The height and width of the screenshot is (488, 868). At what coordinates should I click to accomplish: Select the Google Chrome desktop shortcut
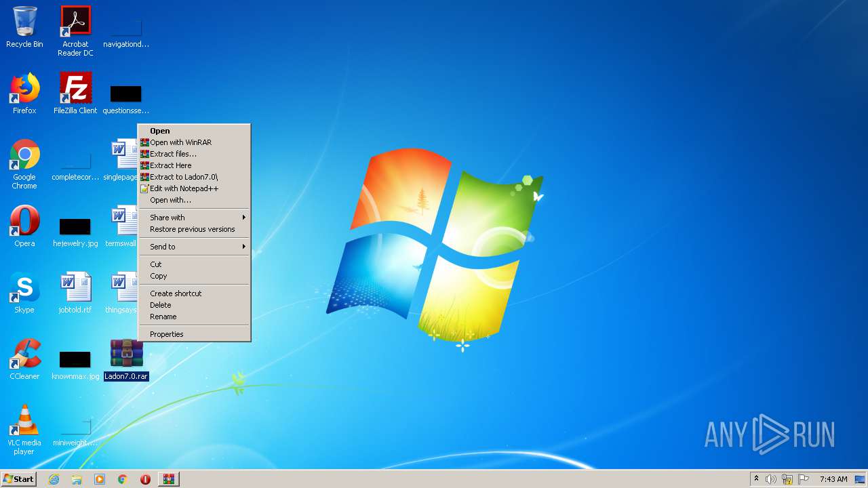point(24,164)
